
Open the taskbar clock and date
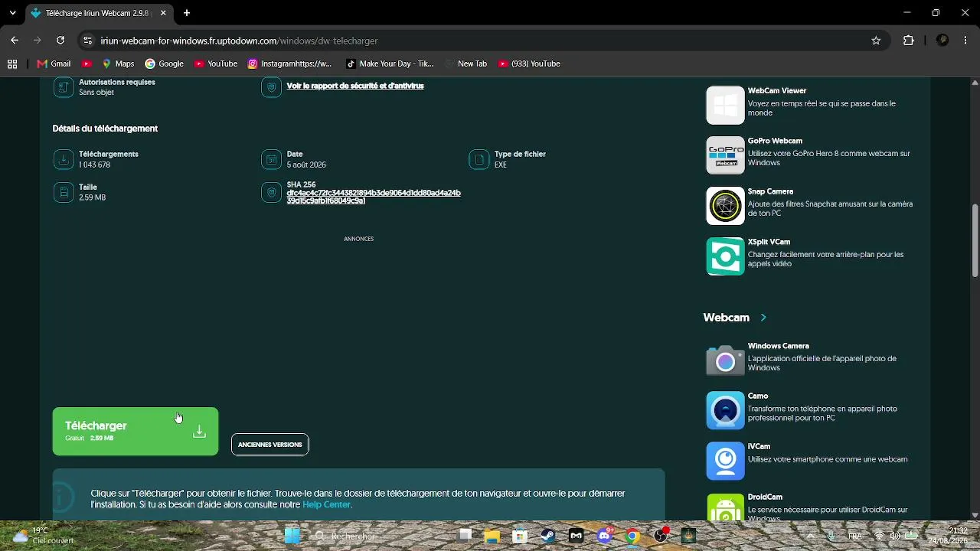(x=947, y=536)
